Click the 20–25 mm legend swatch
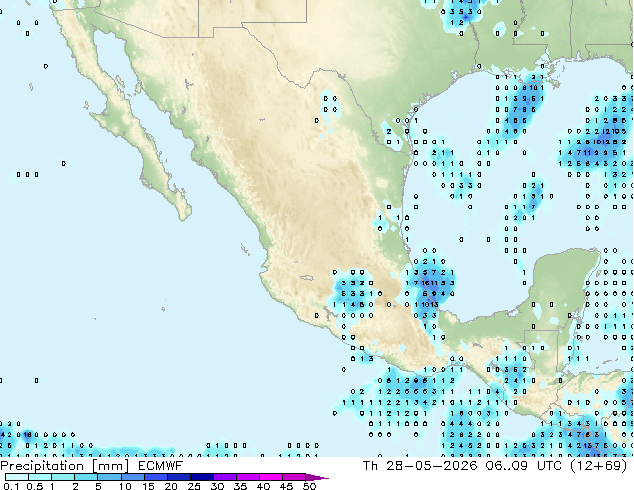 [x=178, y=477]
